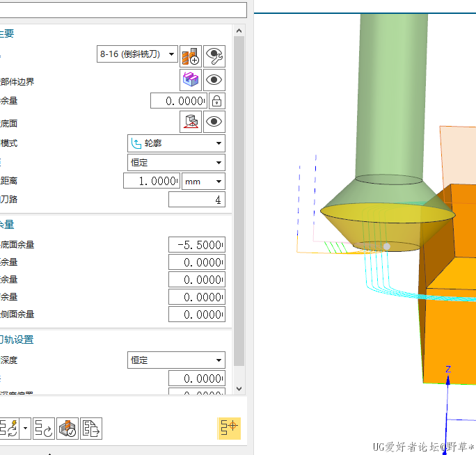Click the 侧面余量 0.0000 field
The width and height of the screenshot is (476, 455).
(197, 314)
